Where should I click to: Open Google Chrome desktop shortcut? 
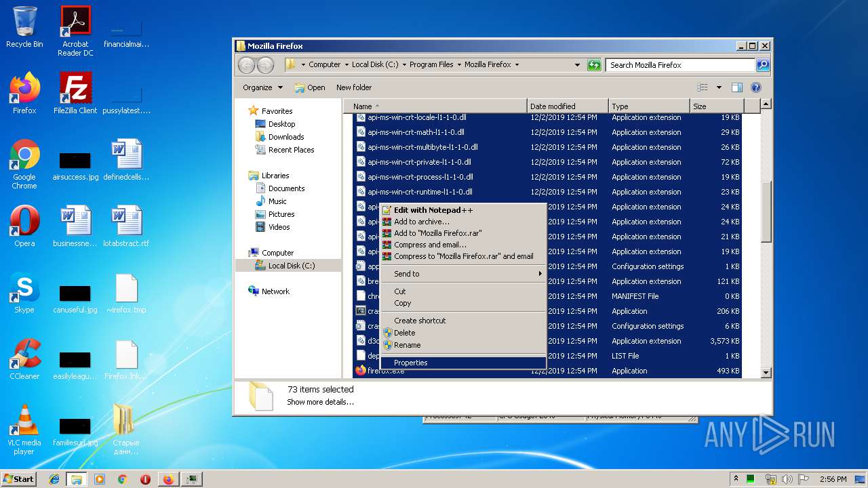pos(24,164)
